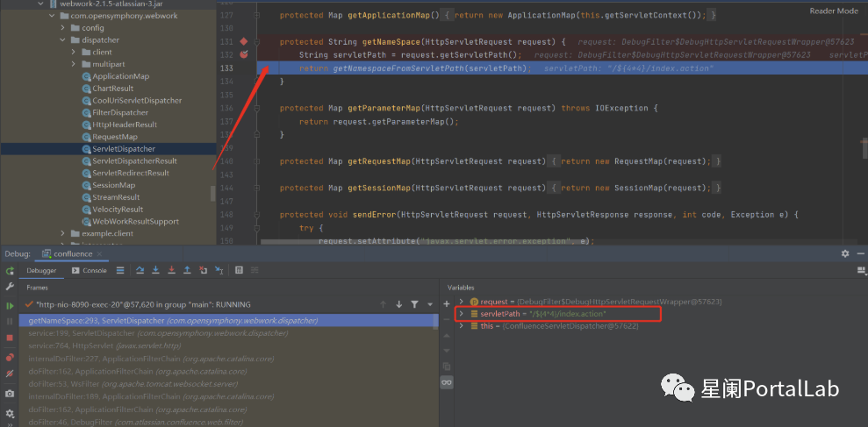Toggle the glasses watches view icon
The image size is (868, 427).
pos(447,382)
